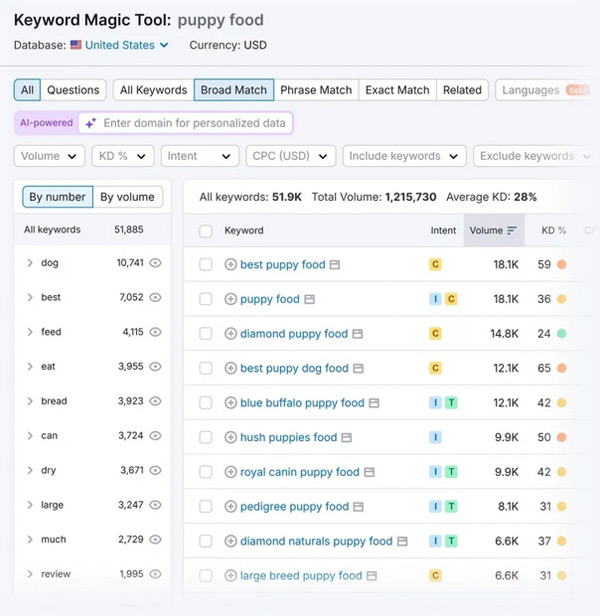Click the plus icon beside best puppy food
This screenshot has height=616, width=600.
(x=231, y=265)
